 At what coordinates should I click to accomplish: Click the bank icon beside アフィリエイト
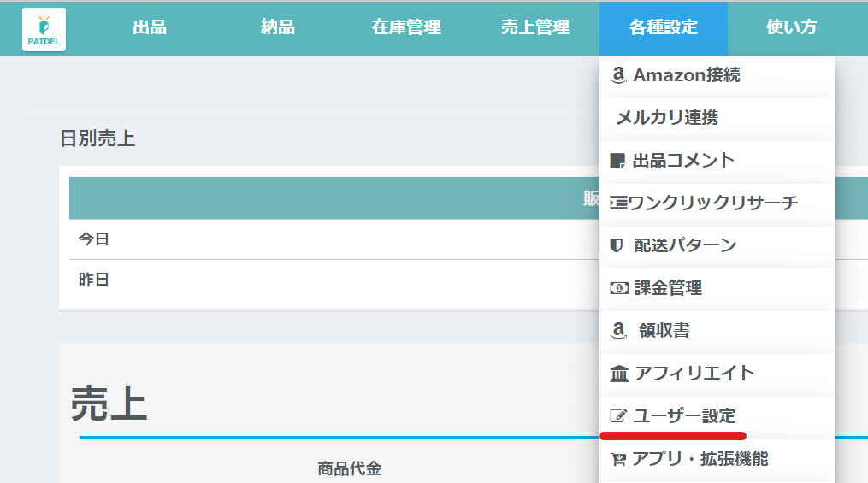pos(618,374)
